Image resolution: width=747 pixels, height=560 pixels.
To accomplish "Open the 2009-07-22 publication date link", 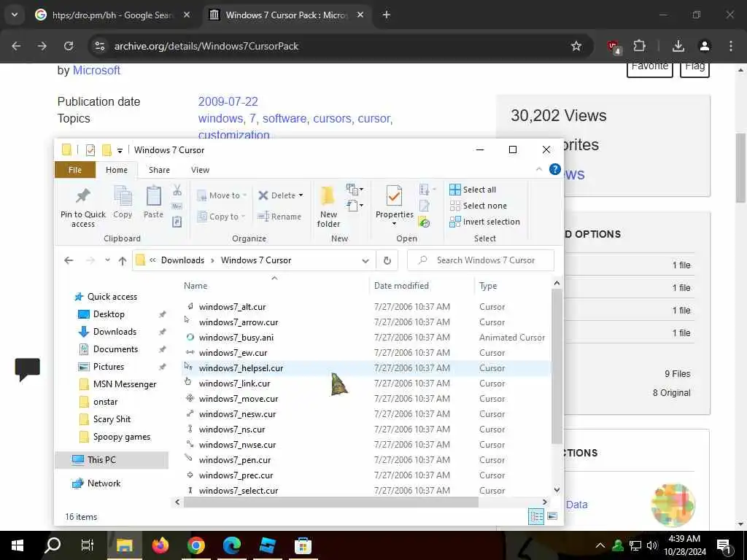I will point(228,101).
